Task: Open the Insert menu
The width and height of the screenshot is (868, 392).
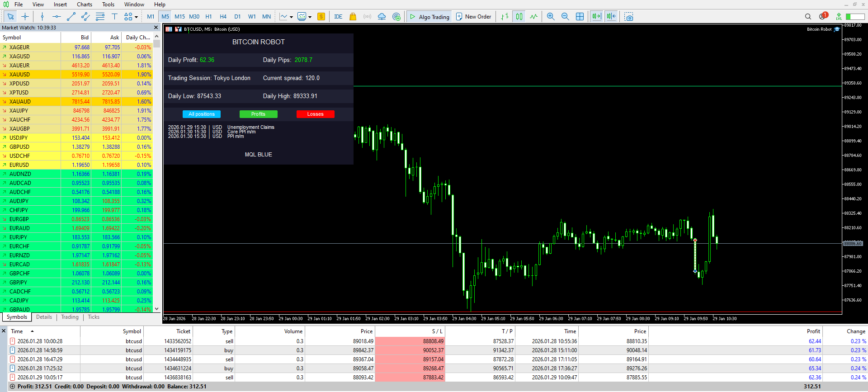Action: [x=60, y=5]
